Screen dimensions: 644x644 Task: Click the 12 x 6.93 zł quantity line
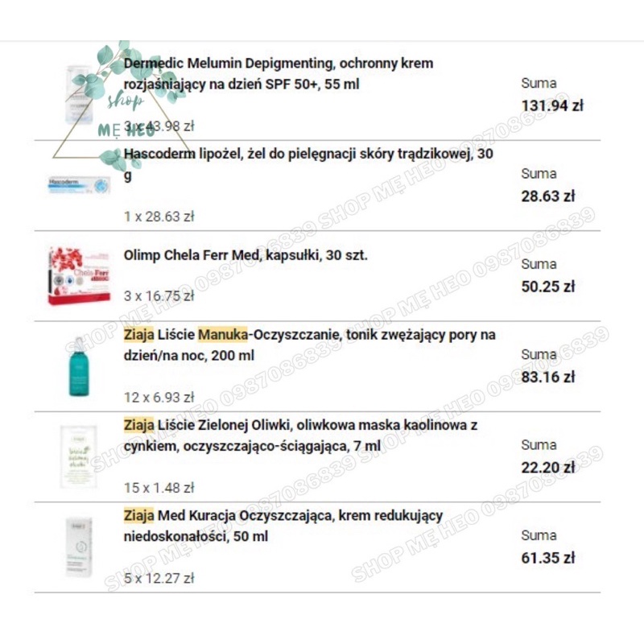(x=159, y=397)
